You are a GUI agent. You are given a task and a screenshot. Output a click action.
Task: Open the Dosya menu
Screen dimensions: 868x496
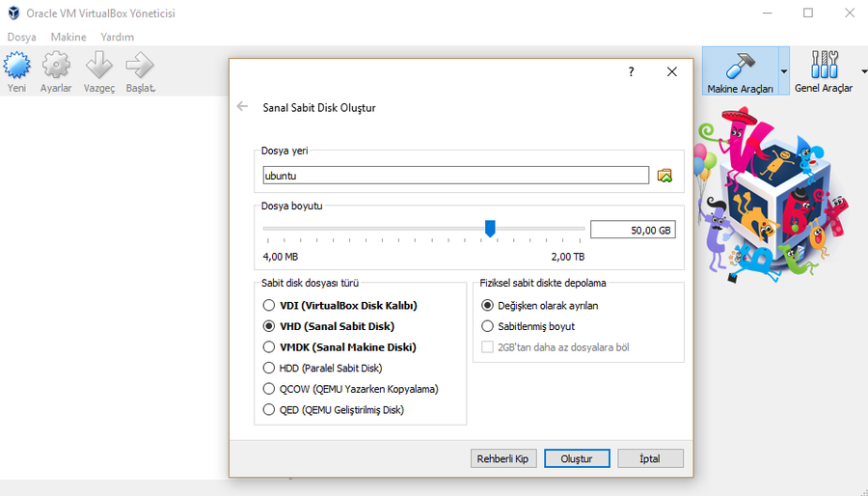coord(22,37)
